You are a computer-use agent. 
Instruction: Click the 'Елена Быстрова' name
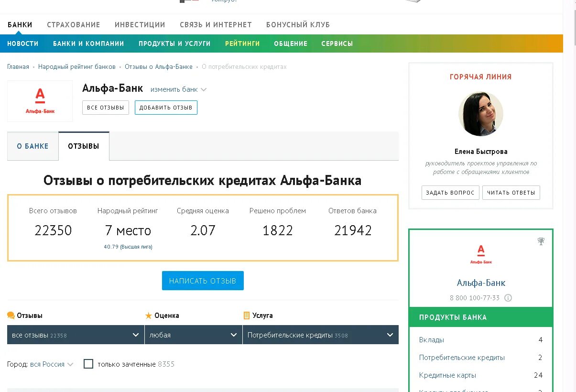tap(481, 152)
